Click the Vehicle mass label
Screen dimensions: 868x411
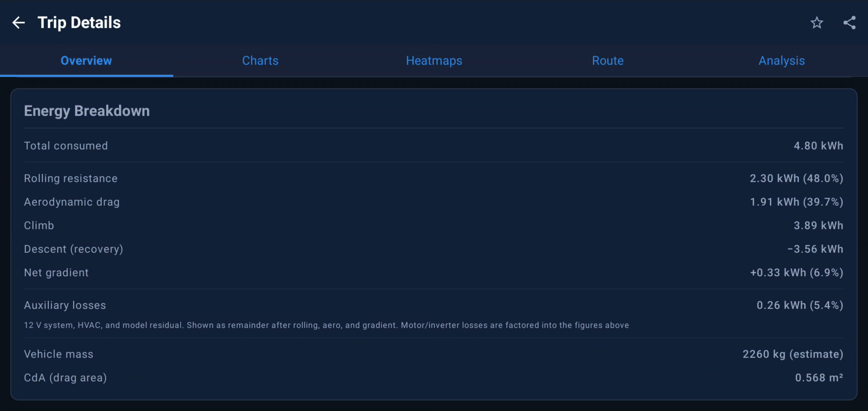click(59, 354)
